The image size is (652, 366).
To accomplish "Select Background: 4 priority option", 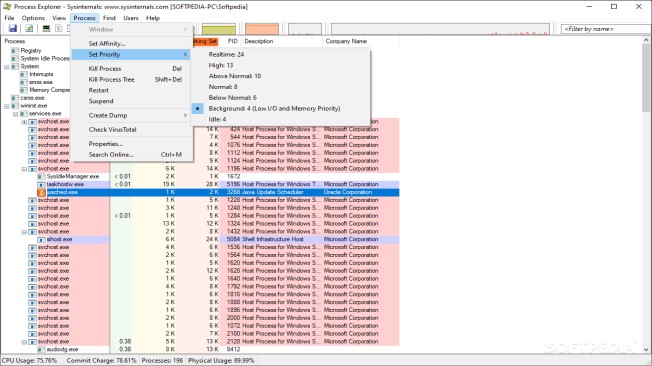I will click(x=274, y=109).
